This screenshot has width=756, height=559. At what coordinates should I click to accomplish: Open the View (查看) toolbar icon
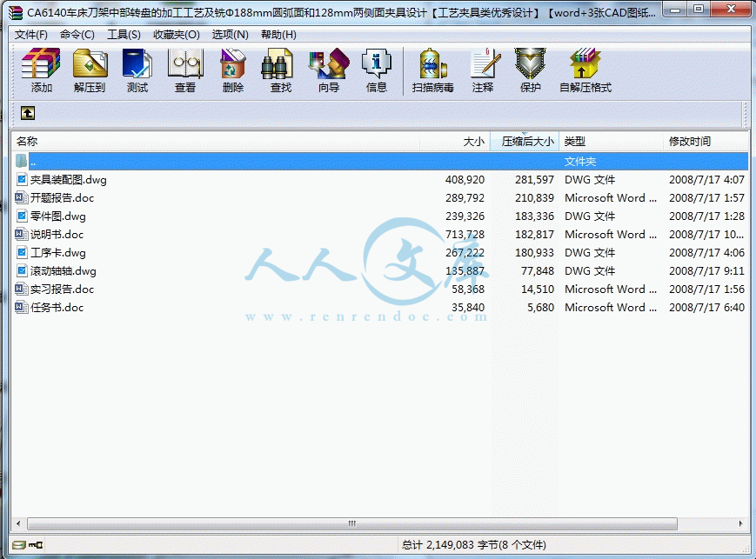pyautogui.click(x=185, y=64)
